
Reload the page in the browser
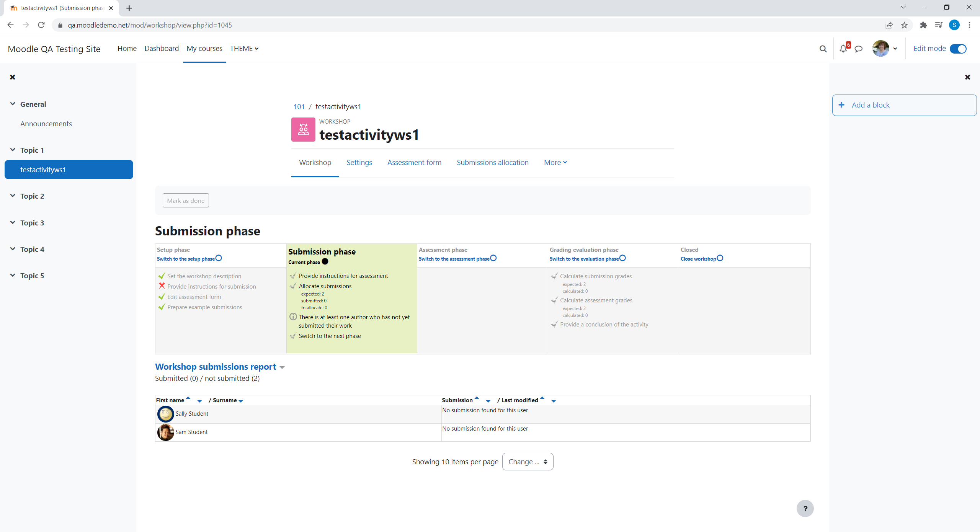(x=41, y=25)
